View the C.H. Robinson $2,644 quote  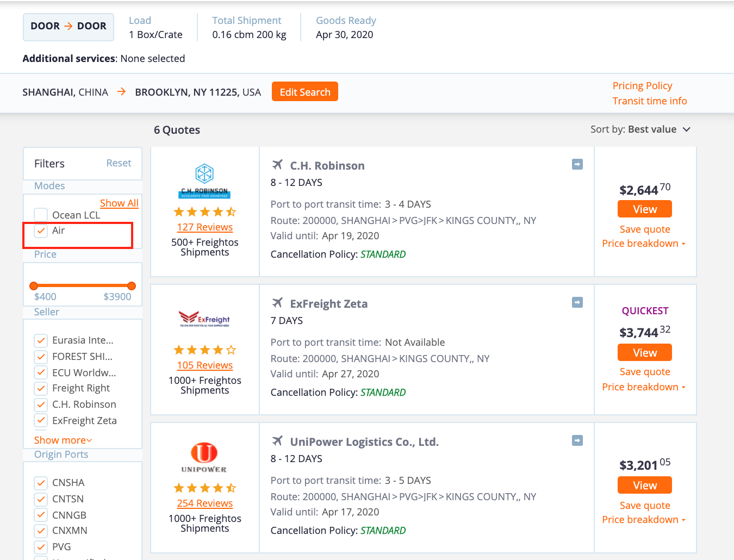click(645, 209)
